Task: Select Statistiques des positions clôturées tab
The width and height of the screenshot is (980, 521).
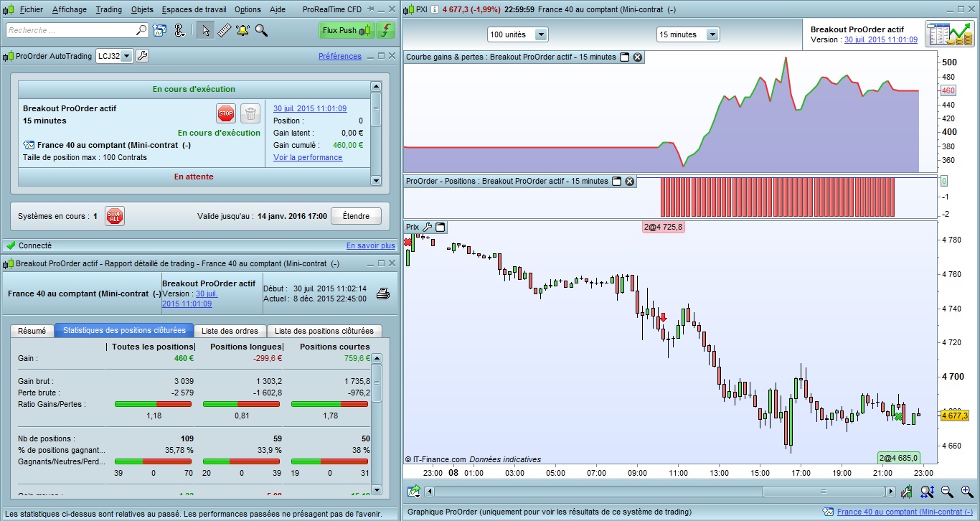Action: click(x=124, y=330)
